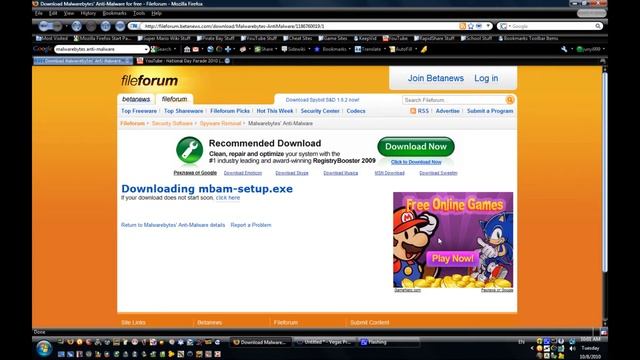Screen dimensions: 640x360
Task: Click the Google toolbar Gmail envelope icon
Action: coord(196,49)
